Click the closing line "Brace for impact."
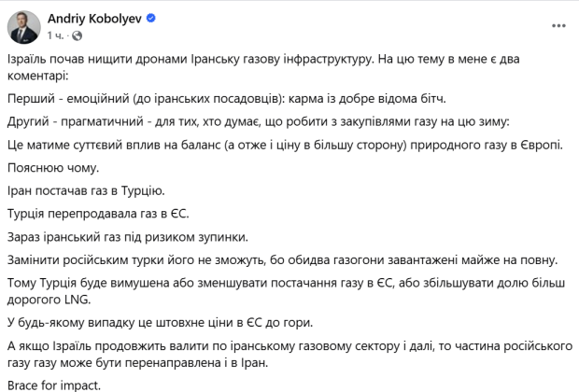 pos(54,385)
